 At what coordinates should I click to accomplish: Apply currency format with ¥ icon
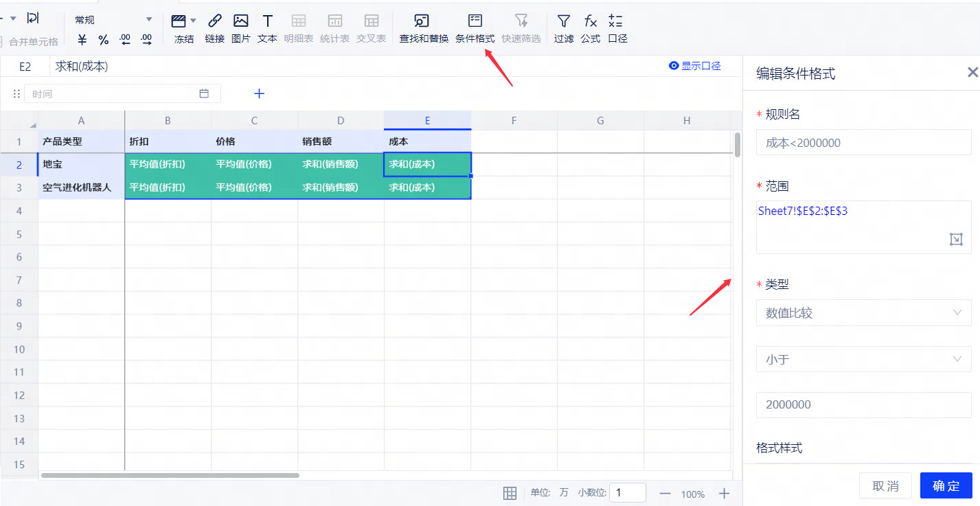coord(82,40)
